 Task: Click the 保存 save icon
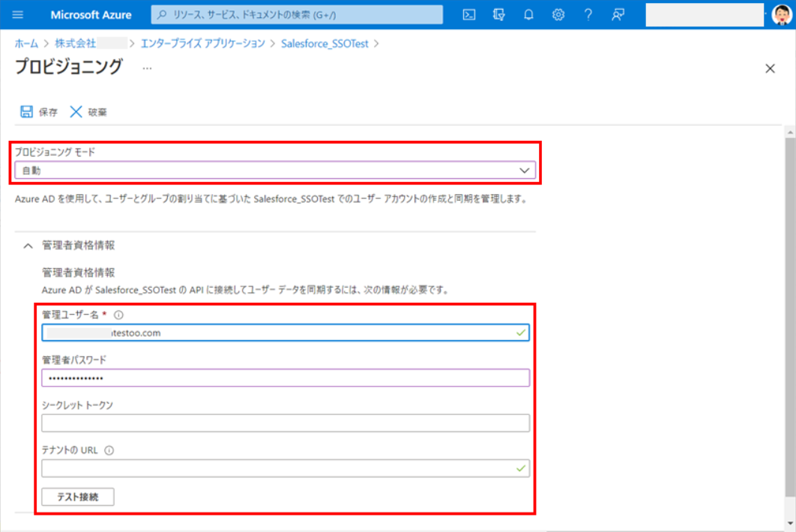pos(26,112)
